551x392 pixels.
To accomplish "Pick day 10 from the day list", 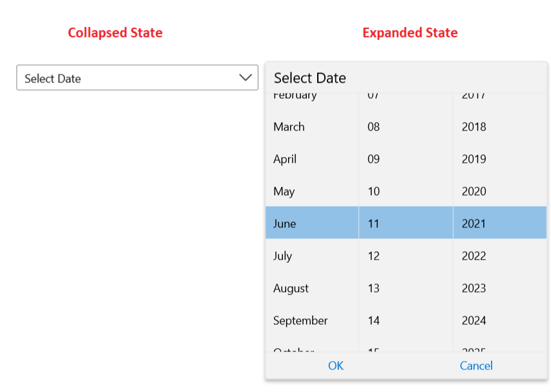I will (x=405, y=191).
